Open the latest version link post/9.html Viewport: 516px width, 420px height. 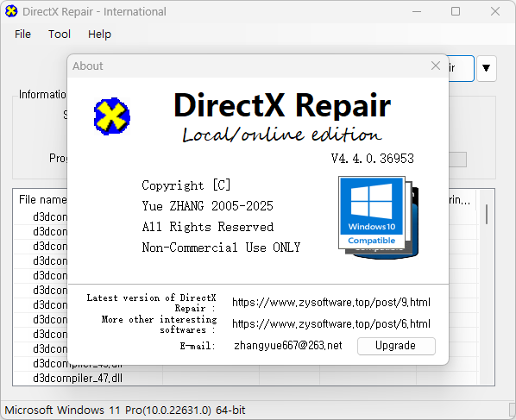(331, 302)
